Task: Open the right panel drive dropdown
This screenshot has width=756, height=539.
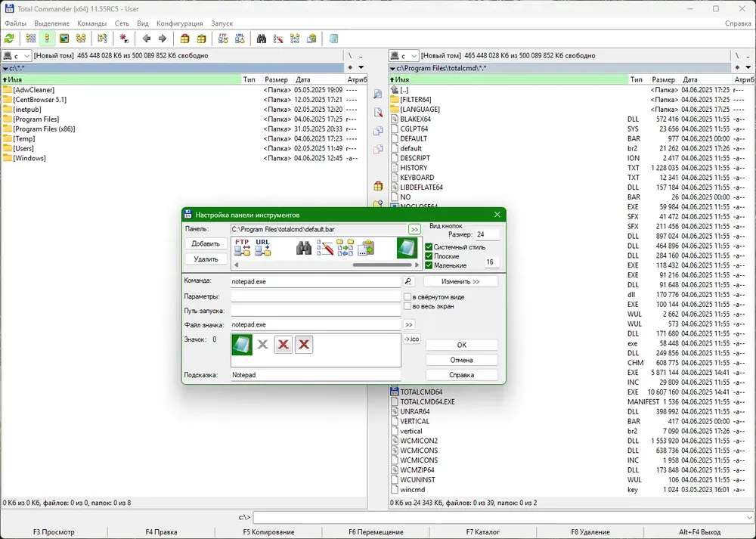Action: 404,56
